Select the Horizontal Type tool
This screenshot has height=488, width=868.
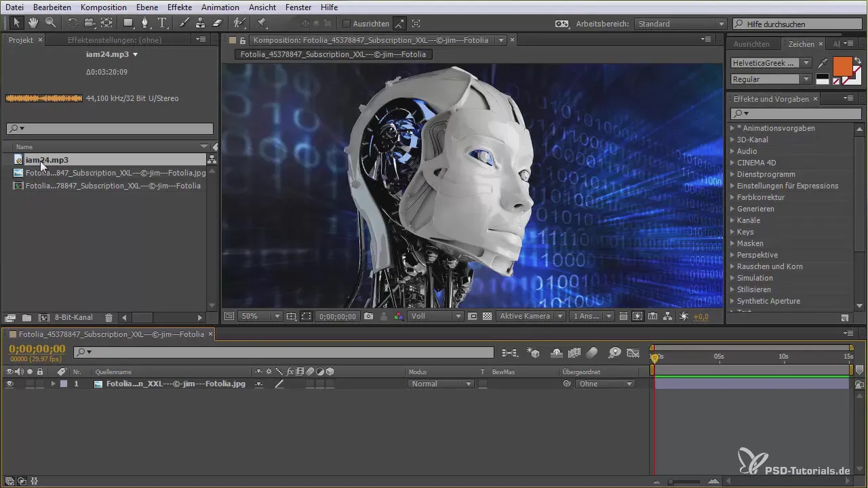pos(162,23)
